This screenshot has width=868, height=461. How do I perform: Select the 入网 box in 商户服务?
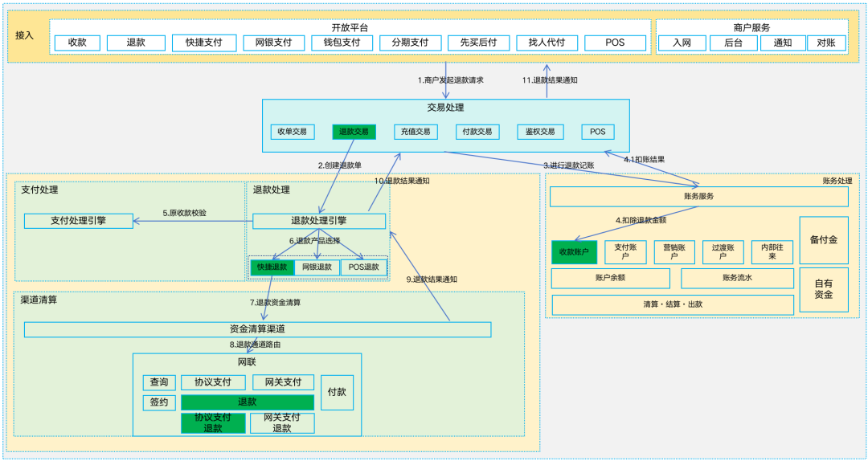point(682,43)
